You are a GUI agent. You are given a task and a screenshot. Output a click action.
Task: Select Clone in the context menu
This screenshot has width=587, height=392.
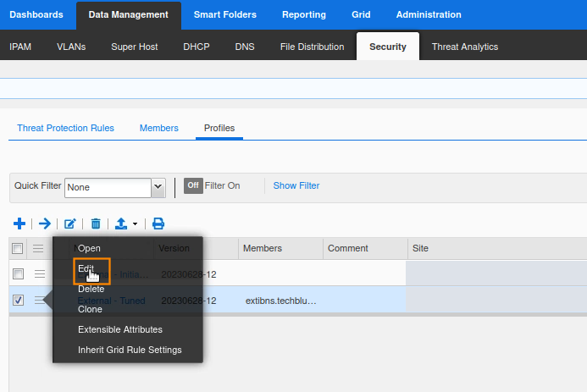click(x=90, y=309)
